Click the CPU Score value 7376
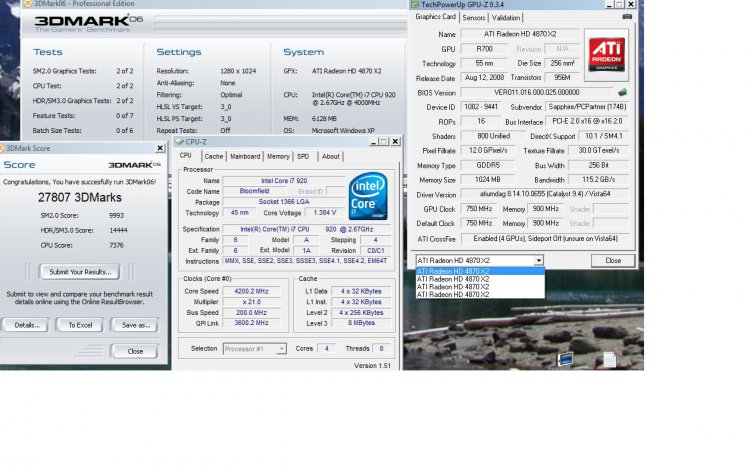This screenshot has height=470, width=750. [116, 245]
